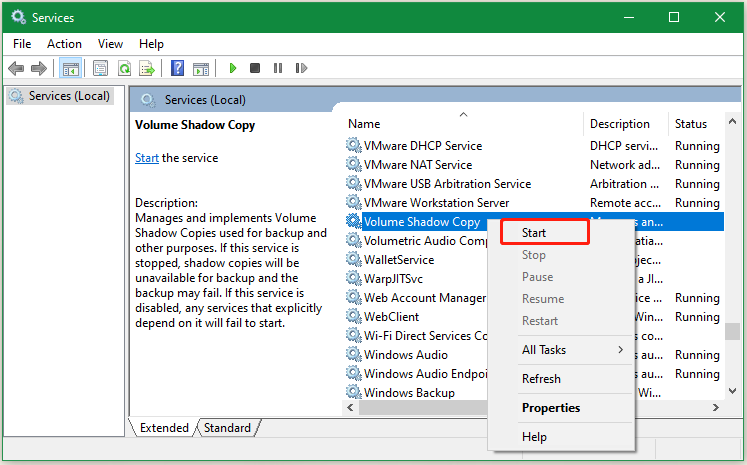This screenshot has width=747, height=465.
Task: Choose Help in the context menu
Action: (x=562, y=437)
